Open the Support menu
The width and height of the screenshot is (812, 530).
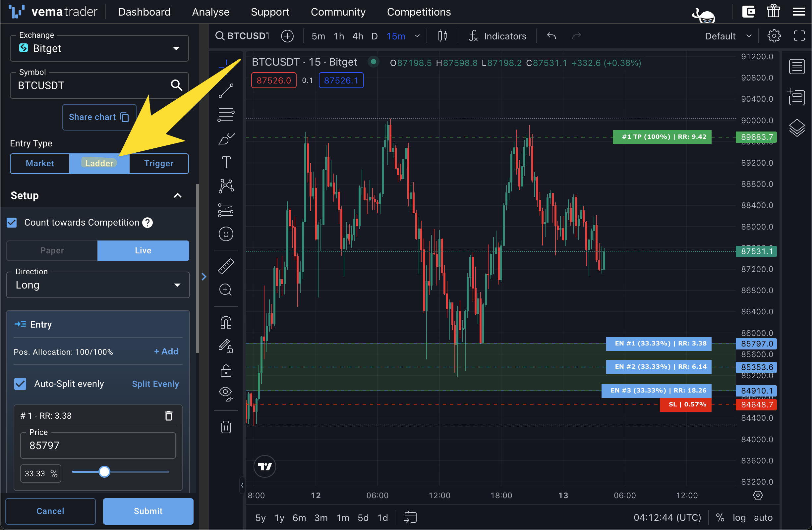click(270, 12)
